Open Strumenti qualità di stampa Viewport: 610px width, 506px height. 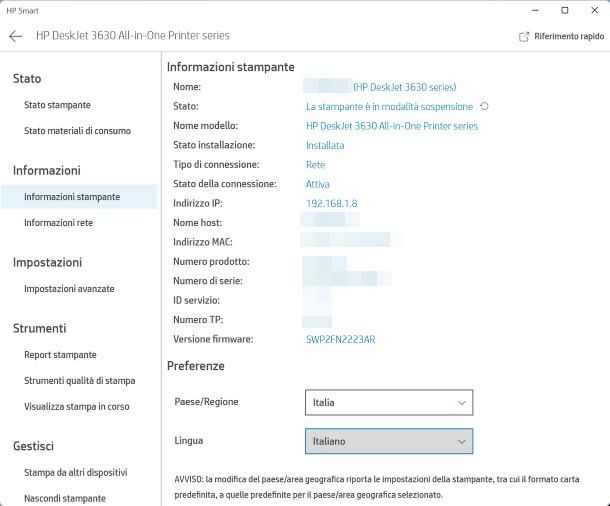[x=79, y=381]
